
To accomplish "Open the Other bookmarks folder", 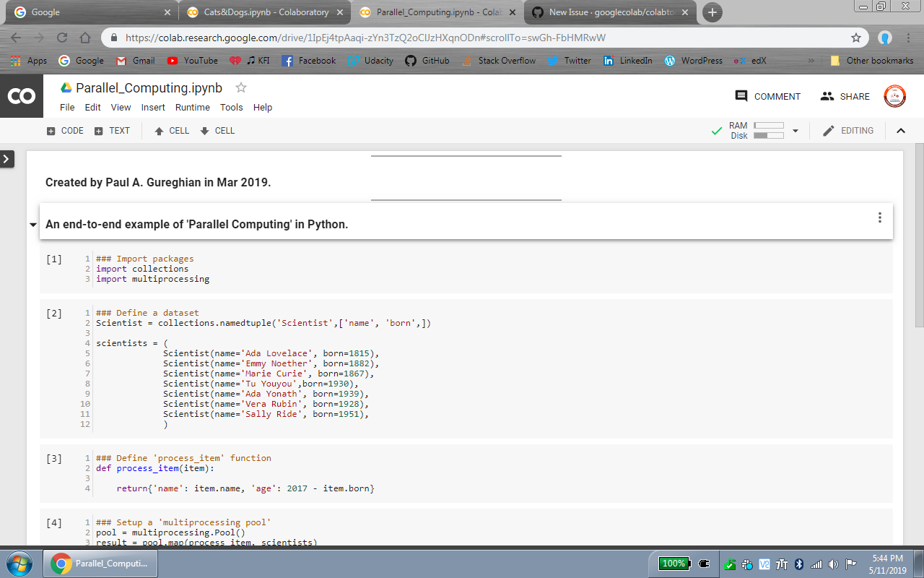I will [x=872, y=61].
